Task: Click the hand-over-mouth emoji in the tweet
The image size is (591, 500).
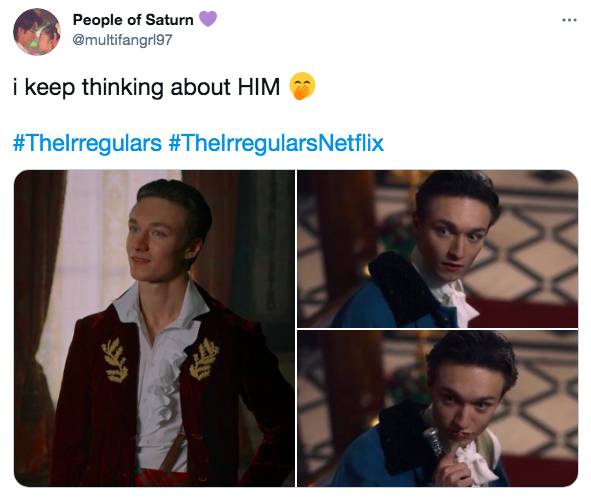Action: coord(302,86)
